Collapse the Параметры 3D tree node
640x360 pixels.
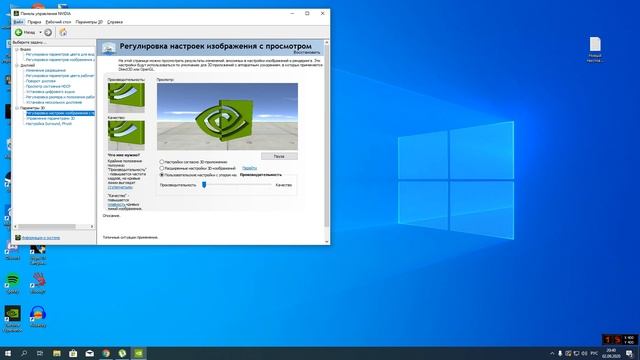[x=17, y=108]
